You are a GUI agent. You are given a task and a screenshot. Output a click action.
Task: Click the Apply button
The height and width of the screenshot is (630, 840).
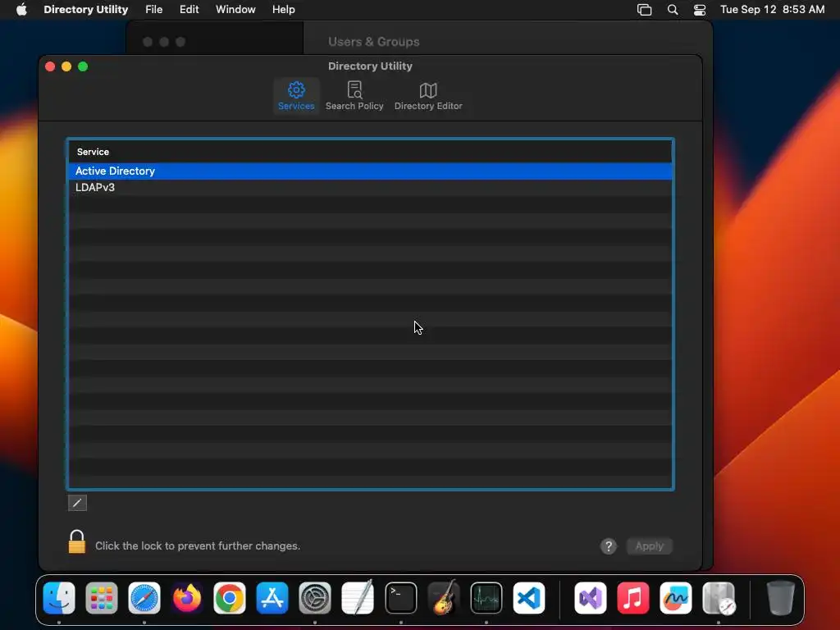650,546
